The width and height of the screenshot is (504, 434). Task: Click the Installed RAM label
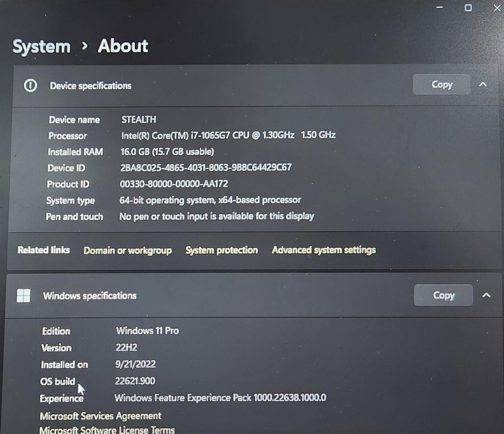[75, 152]
